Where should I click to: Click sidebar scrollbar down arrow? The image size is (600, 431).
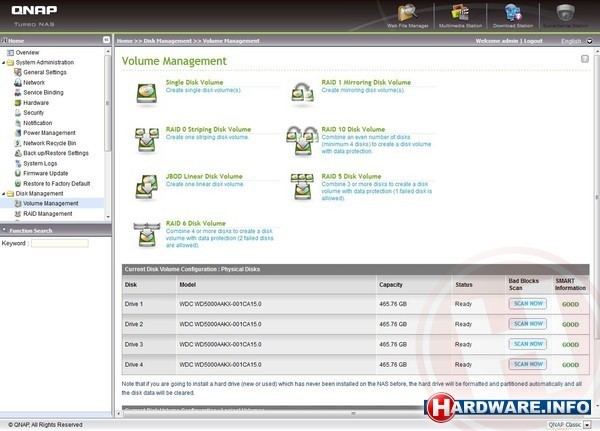108,217
